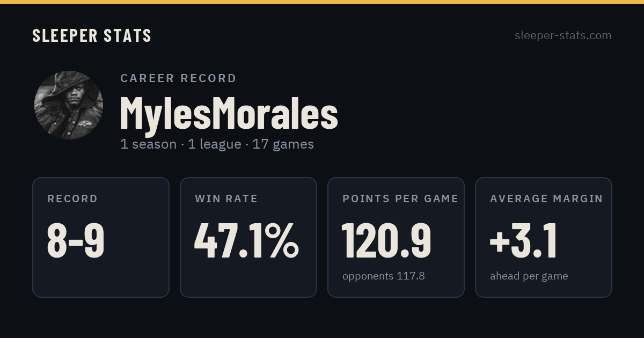The height and width of the screenshot is (338, 644).
Task: Click the 120.9 points value
Action: 386,240
